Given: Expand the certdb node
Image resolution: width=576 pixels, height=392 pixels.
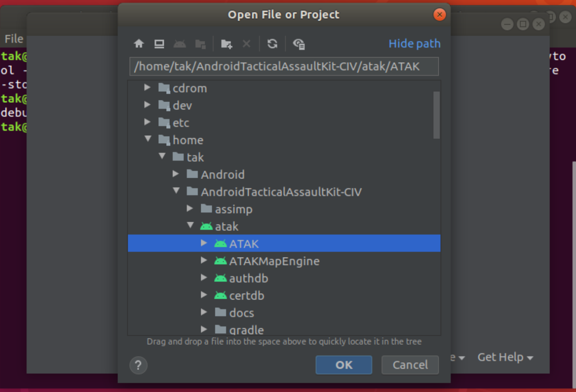Looking at the screenshot, I should coord(204,295).
